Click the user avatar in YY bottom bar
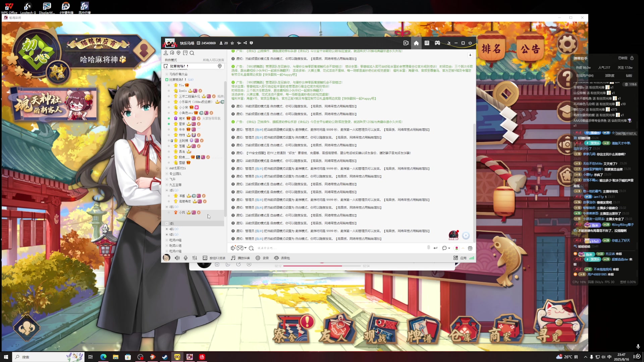The width and height of the screenshot is (644, 362). [x=166, y=257]
